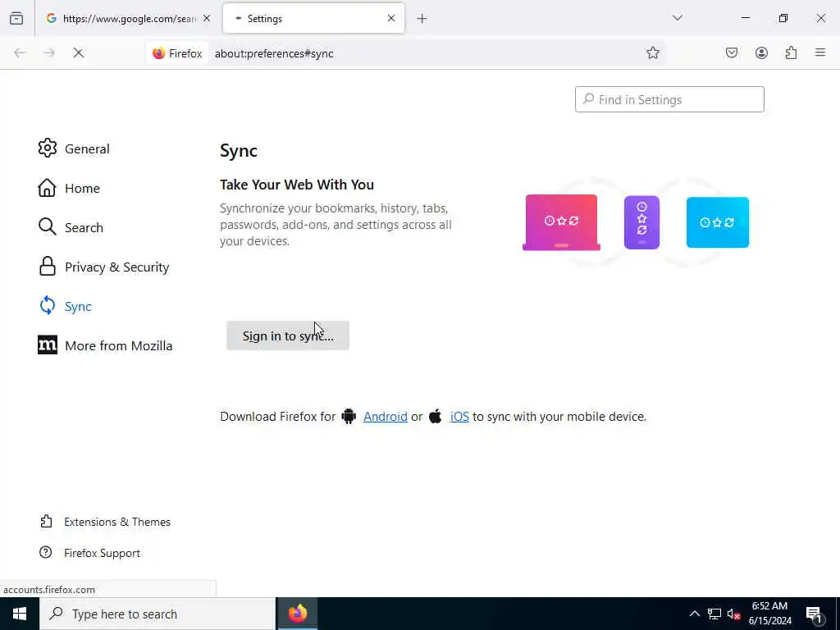Viewport: 840px width, 630px height.
Task: Bookmark this page with the star
Action: [652, 52]
